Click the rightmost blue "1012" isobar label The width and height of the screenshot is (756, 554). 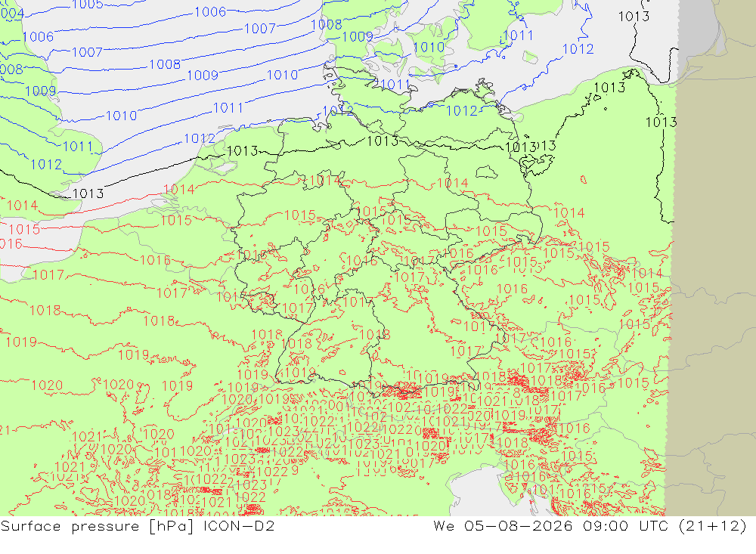point(578,48)
